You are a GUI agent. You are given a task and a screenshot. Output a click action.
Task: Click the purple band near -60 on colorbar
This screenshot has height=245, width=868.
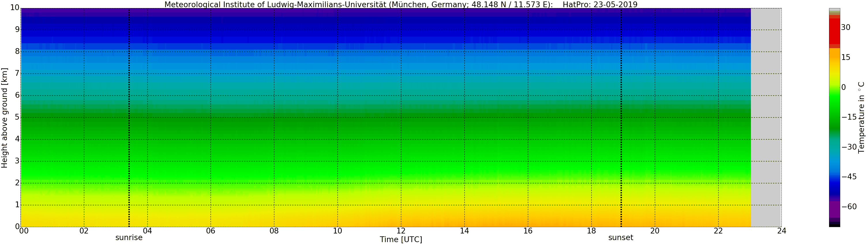pyautogui.click(x=834, y=209)
